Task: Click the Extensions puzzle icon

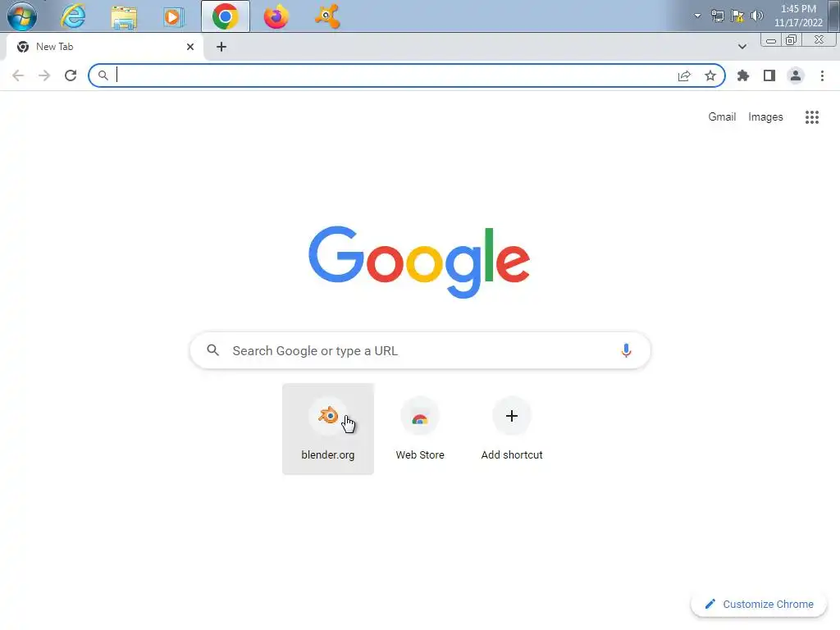Action: point(743,75)
